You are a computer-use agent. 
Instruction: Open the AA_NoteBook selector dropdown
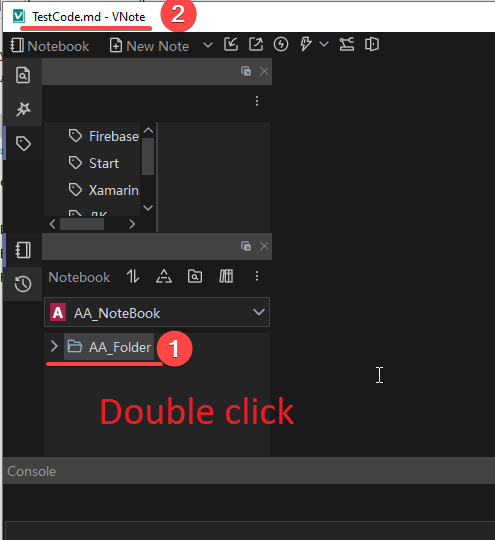[x=157, y=312]
